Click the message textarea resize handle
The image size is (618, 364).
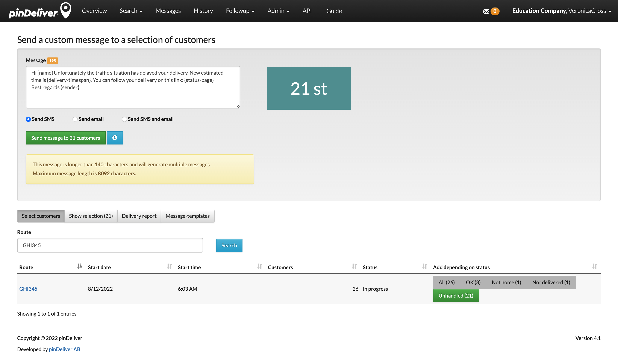point(238,106)
